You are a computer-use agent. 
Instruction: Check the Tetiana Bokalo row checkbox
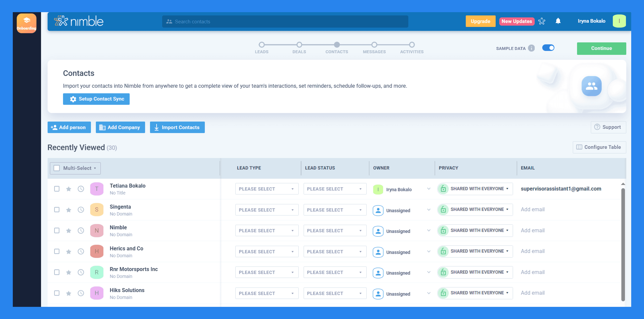click(57, 189)
